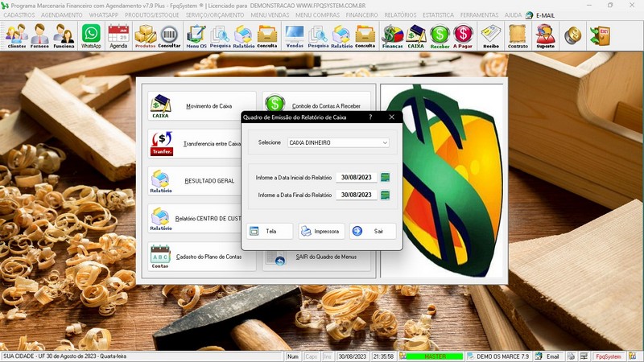Open the Vendas monitor icon
Viewport: 644px width, 362px height.
tap(295, 35)
